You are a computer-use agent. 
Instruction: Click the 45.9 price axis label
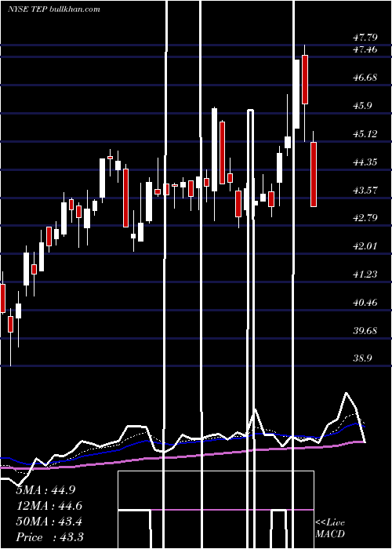[x=362, y=106]
